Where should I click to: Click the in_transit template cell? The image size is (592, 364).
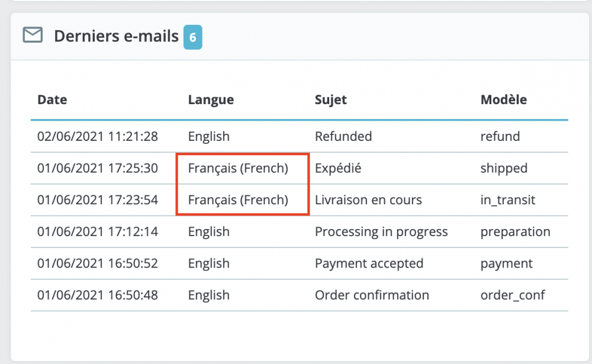(507, 200)
